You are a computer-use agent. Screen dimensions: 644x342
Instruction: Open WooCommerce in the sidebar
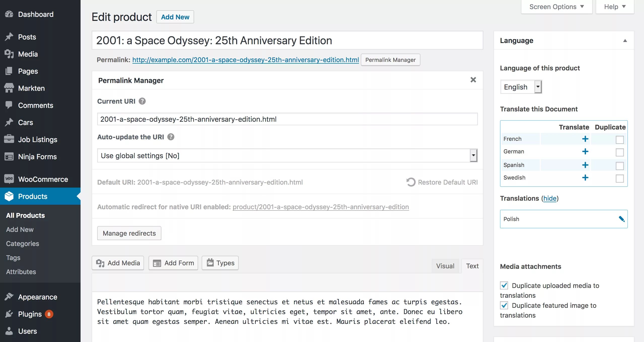click(x=43, y=179)
